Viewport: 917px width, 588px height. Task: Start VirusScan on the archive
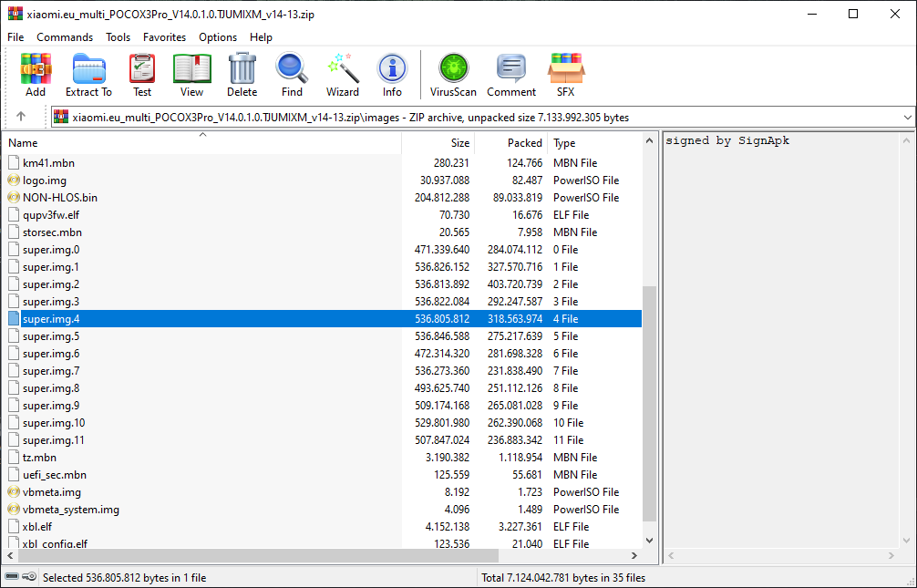453,75
